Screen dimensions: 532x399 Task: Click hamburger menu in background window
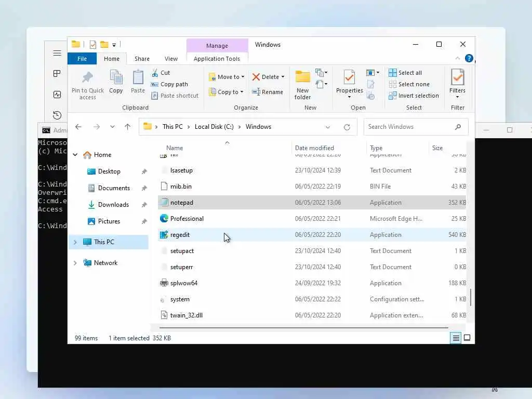tap(57, 53)
